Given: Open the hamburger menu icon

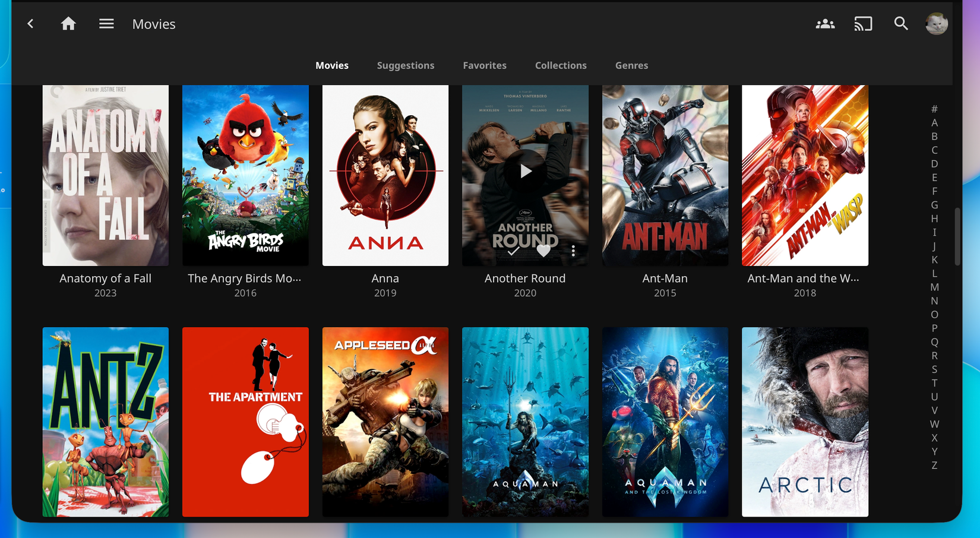Looking at the screenshot, I should pos(106,24).
